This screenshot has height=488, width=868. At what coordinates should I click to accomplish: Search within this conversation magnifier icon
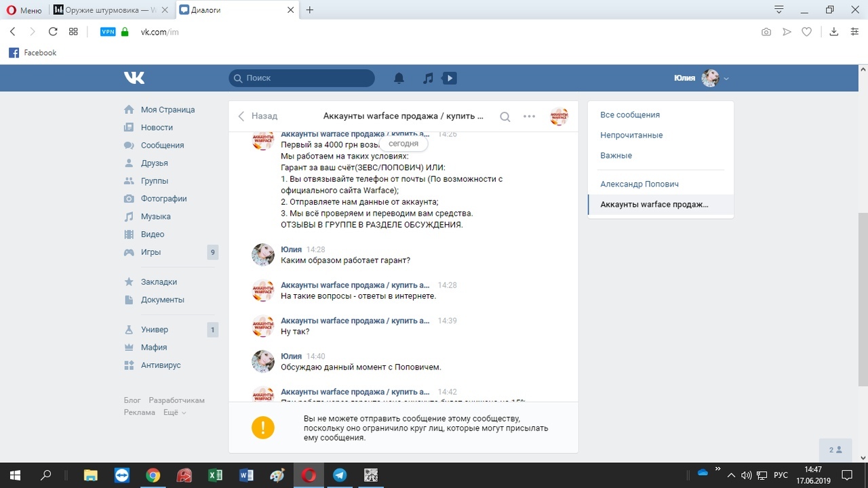(x=505, y=117)
